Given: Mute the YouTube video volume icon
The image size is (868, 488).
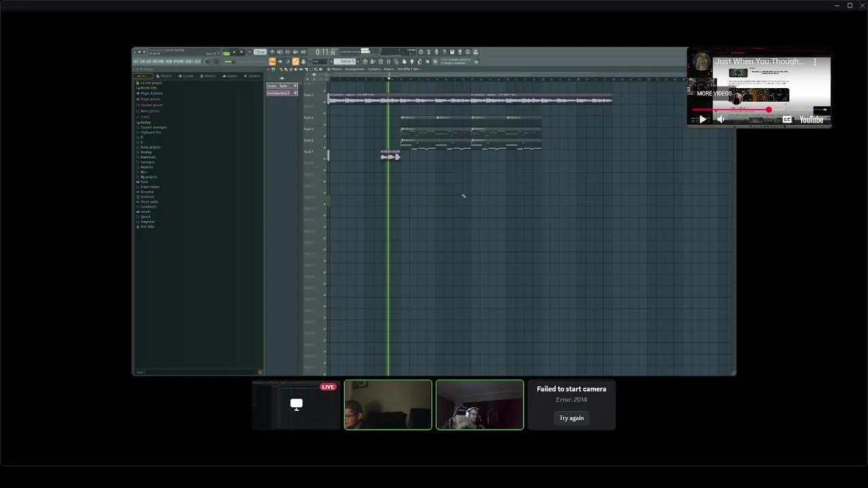Looking at the screenshot, I should (x=721, y=119).
